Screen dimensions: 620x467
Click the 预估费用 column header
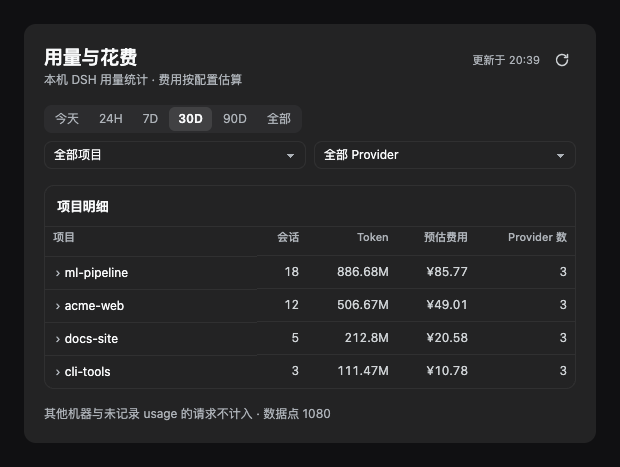446,237
